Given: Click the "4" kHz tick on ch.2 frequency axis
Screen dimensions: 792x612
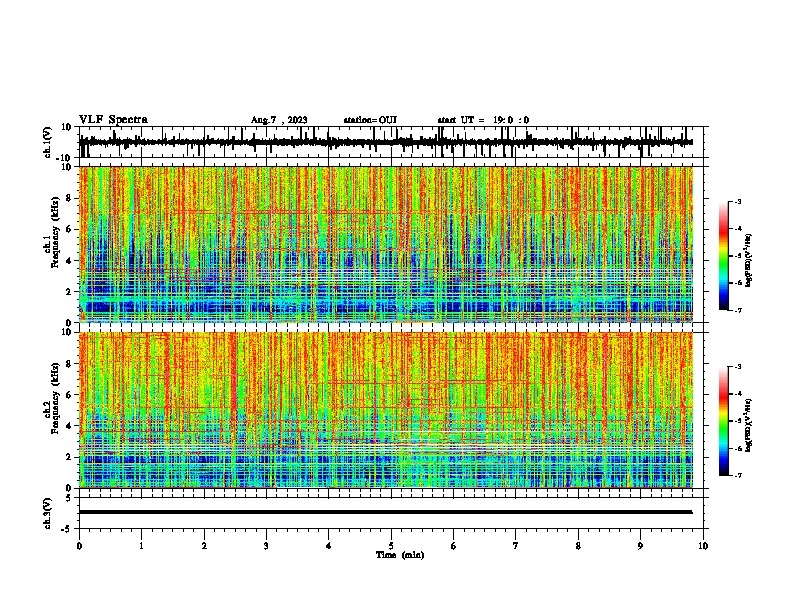Looking at the screenshot, I should [x=69, y=426].
